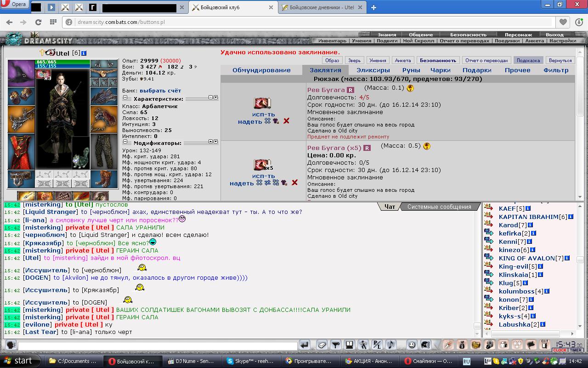588x368 pixels.
Task: Toggle the CLOCK mode label
Action: pos(560,351)
